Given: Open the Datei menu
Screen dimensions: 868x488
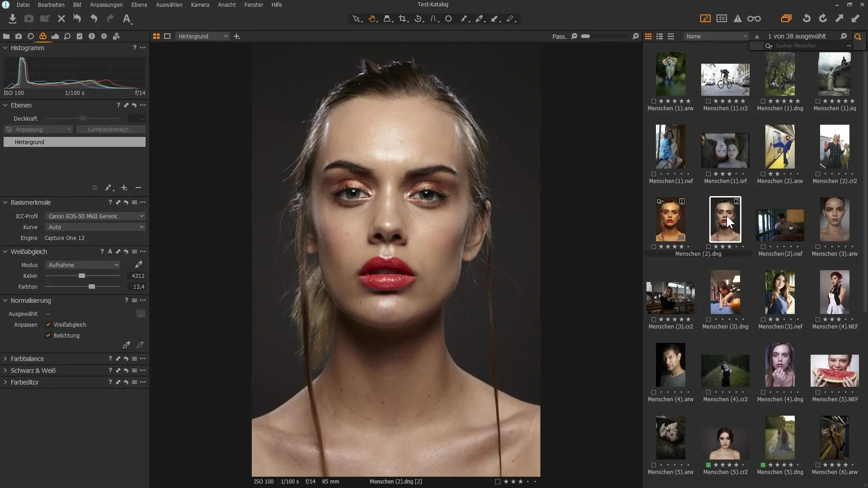Looking at the screenshot, I should pos(23,5).
